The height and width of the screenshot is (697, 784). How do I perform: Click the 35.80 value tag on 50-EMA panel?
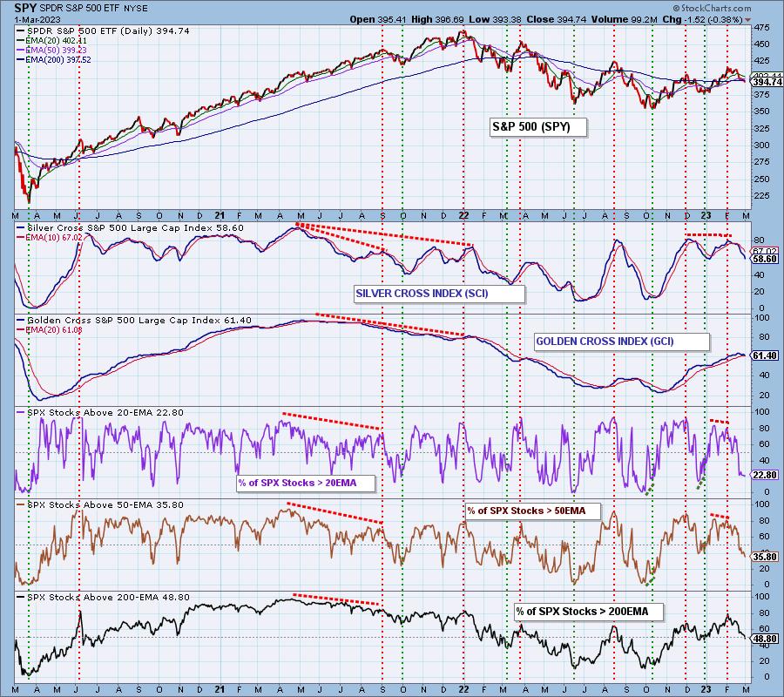[x=765, y=557]
